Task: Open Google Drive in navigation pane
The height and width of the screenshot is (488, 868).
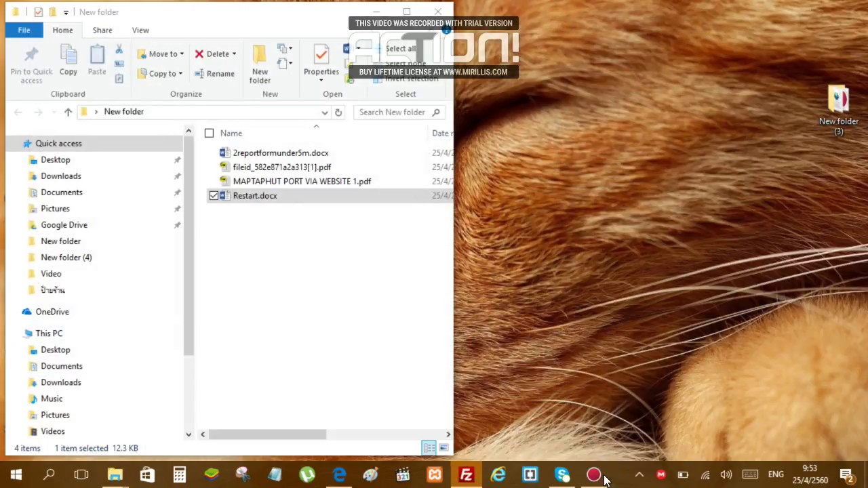Action: click(x=64, y=225)
